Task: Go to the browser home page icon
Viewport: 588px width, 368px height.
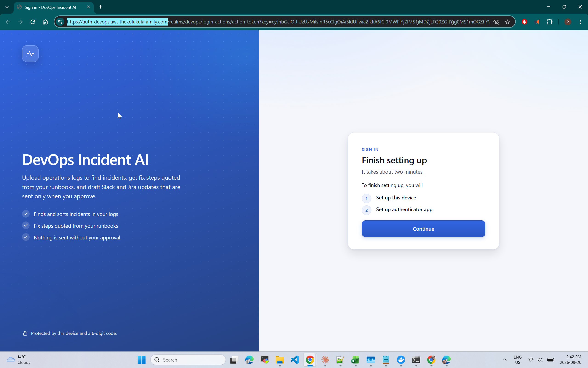Action: click(x=45, y=22)
